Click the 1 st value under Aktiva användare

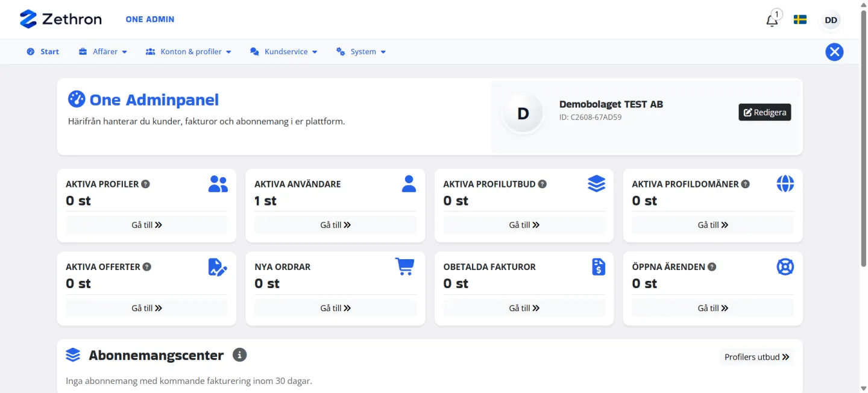point(265,201)
